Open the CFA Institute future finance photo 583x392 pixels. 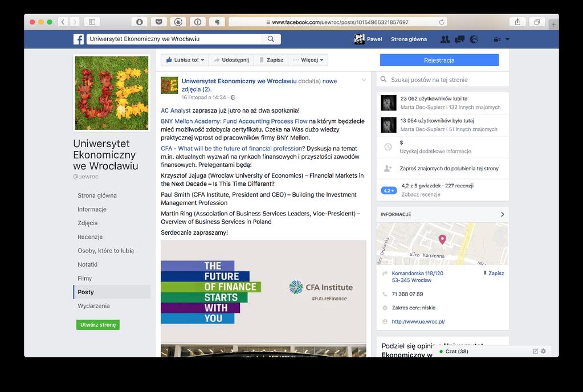263,292
